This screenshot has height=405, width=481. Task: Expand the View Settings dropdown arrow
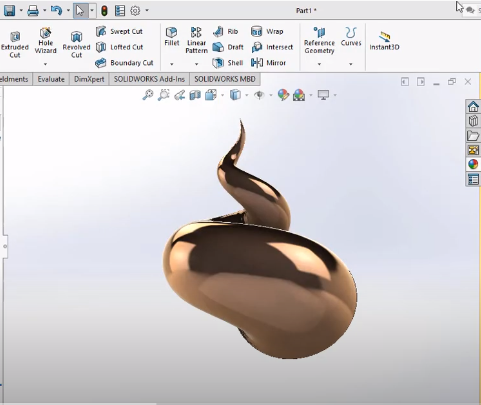click(x=335, y=95)
